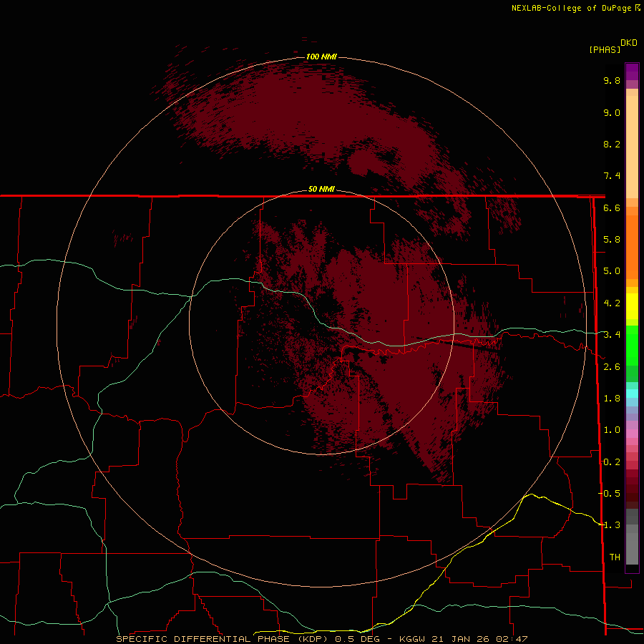This screenshot has height=644, width=644.
Task: Click the Specific Differential Phase (KDP) title text
Action: [x=222, y=639]
